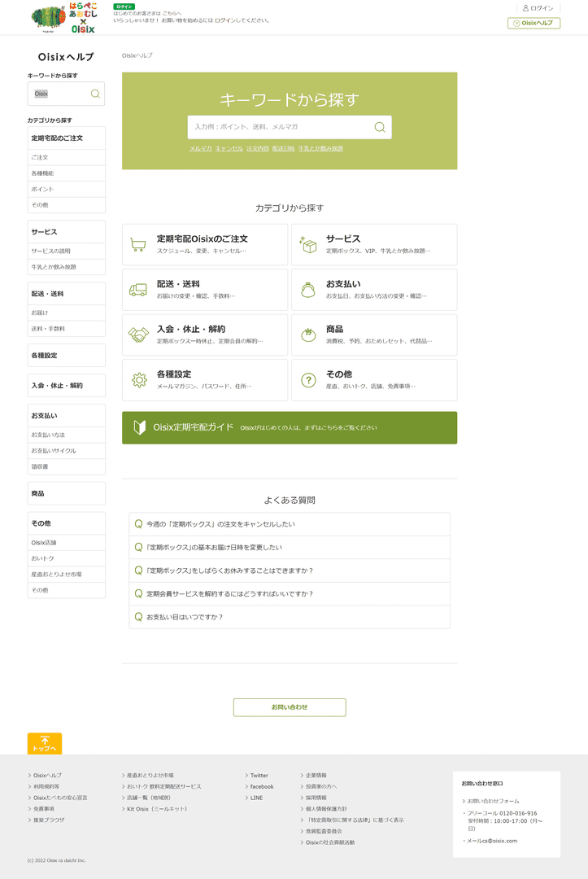Click the sidebar search magnifier icon
The image size is (588, 879).
[95, 94]
